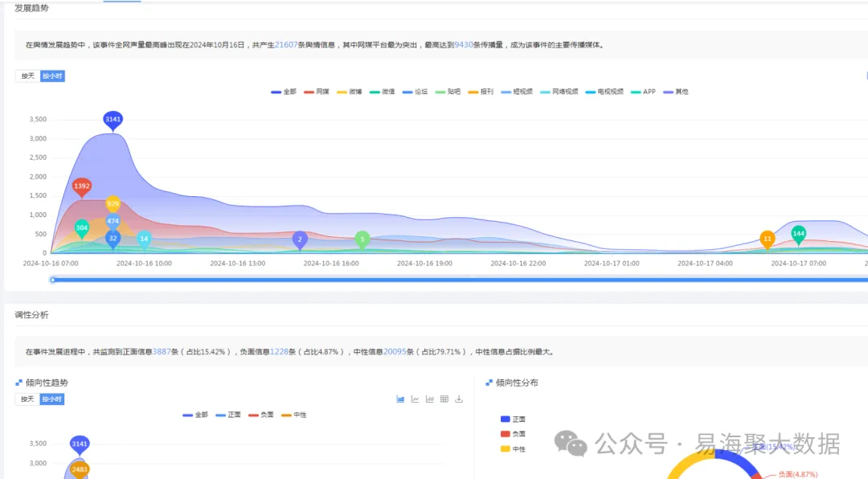
Task: Show 倾向性趋势 data as table view
Action: point(444,399)
